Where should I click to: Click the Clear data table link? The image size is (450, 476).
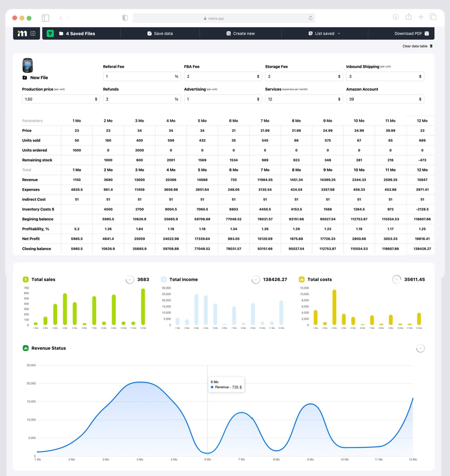415,46
